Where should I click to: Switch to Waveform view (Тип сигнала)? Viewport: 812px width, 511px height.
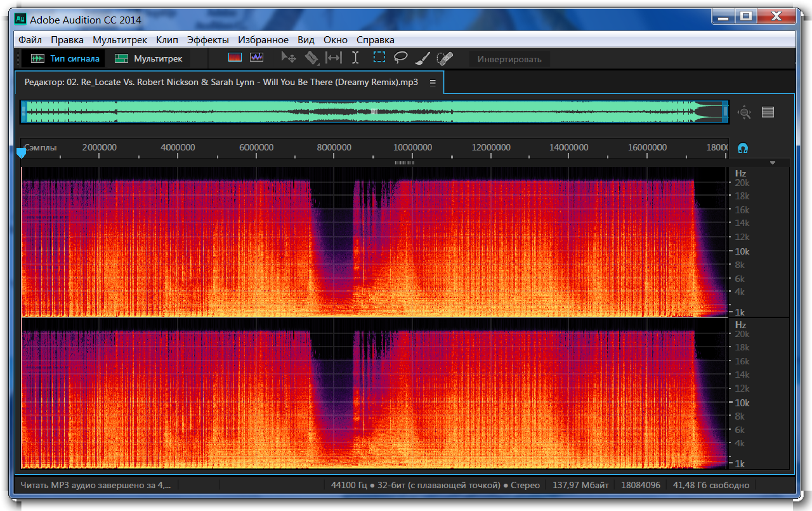click(65, 58)
